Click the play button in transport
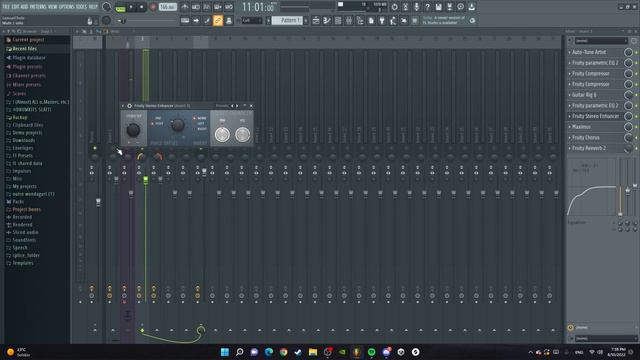This screenshot has width=640, height=360. (131, 7)
